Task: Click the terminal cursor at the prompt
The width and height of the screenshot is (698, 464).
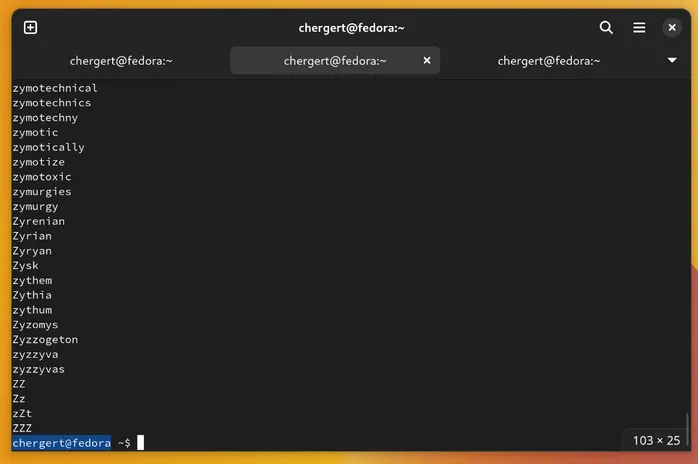Action: [140, 443]
